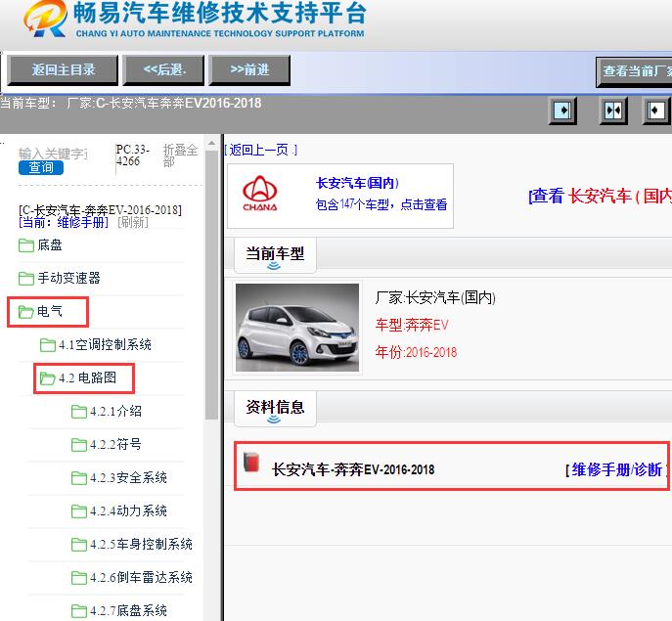This screenshot has width=672, height=621.
Task: Click 包含147个车型，点击查看 link
Action: 381,204
